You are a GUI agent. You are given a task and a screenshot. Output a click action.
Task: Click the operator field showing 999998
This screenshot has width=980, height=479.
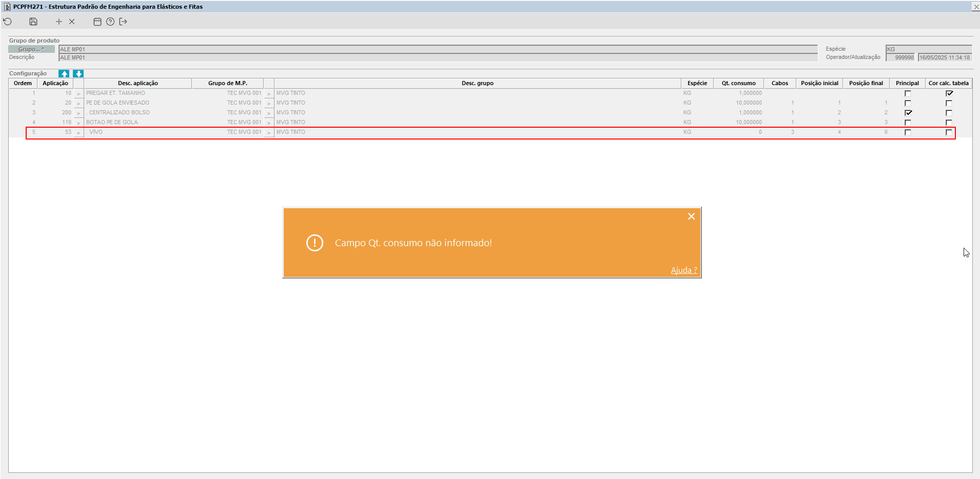(900, 57)
